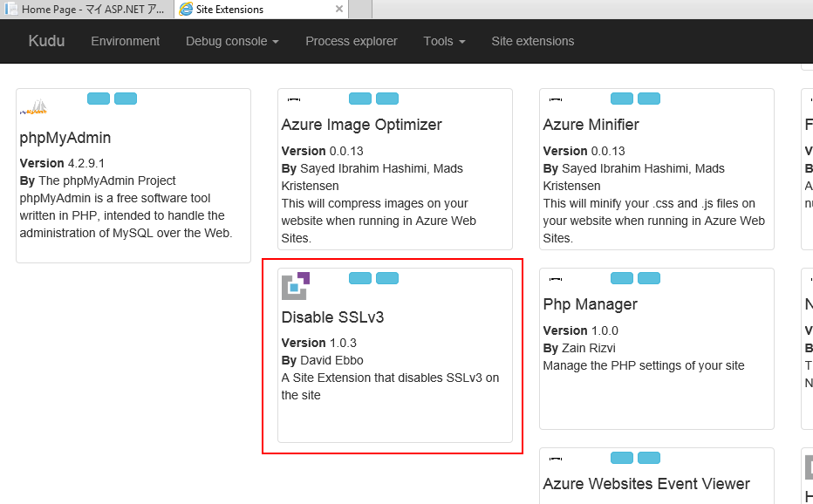Expand the Debug console dropdown
Viewport: 813px width, 504px height.
[232, 41]
